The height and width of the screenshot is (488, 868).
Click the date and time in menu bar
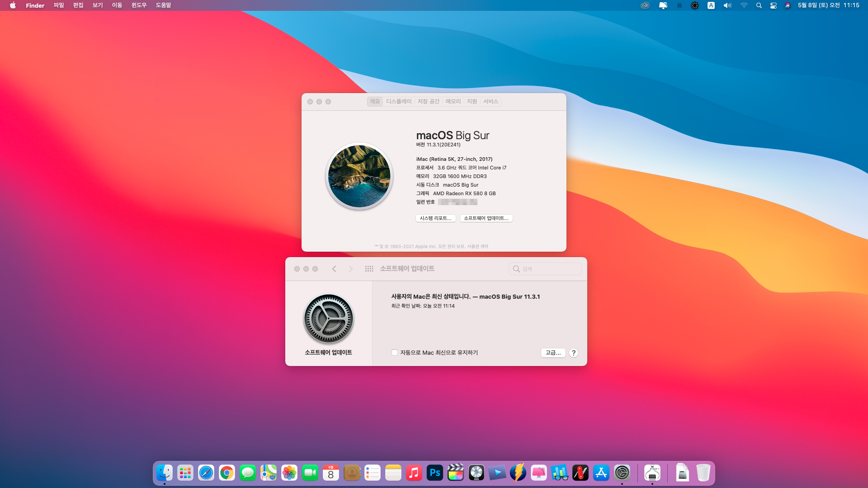(x=828, y=5)
